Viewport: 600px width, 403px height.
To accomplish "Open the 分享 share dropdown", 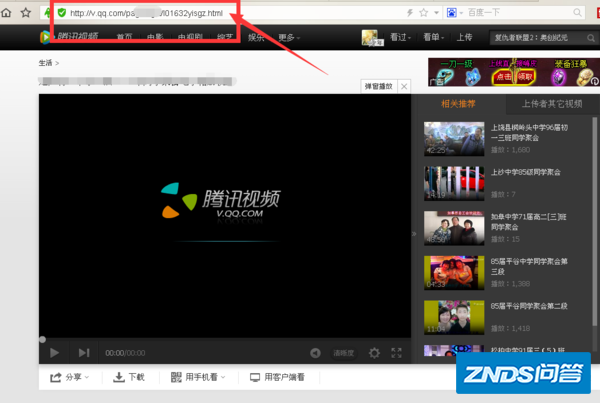I will (69, 377).
